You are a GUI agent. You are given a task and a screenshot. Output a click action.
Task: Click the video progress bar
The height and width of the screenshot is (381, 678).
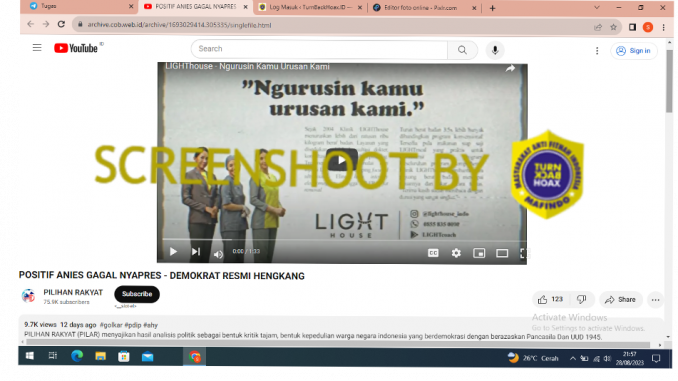tap(342, 239)
